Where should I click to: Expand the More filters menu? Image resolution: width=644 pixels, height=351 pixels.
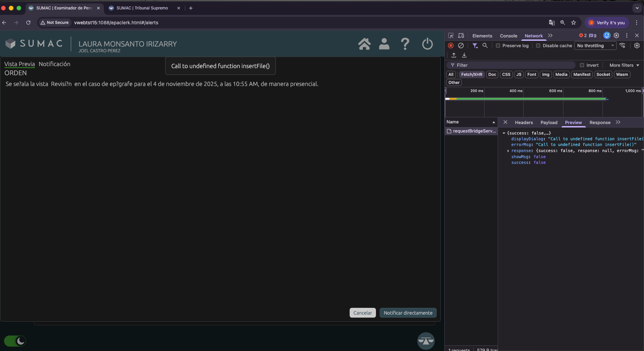(624, 65)
